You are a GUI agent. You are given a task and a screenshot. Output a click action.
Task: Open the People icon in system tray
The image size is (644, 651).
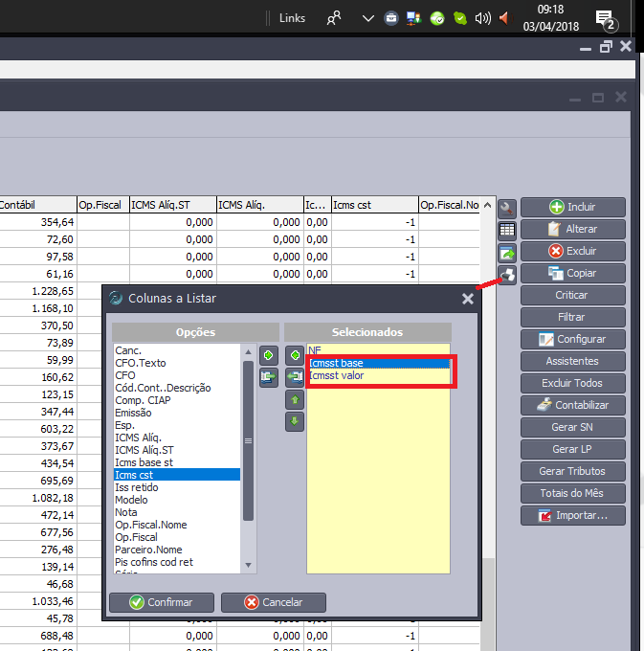pos(334,18)
